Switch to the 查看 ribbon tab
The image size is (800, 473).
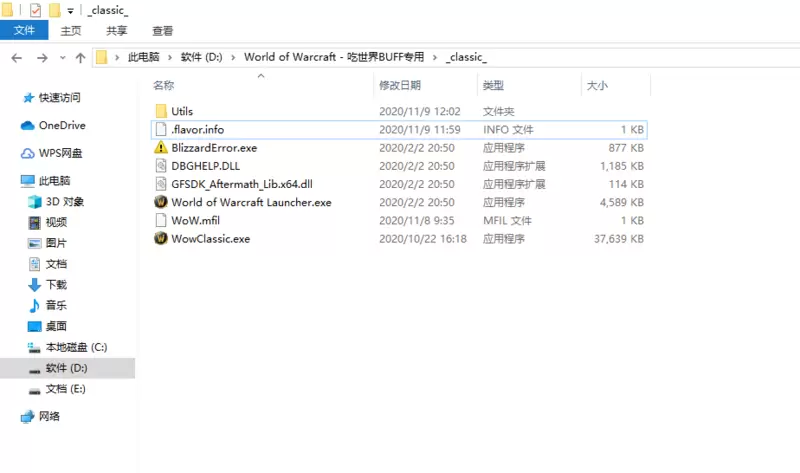pyautogui.click(x=162, y=31)
